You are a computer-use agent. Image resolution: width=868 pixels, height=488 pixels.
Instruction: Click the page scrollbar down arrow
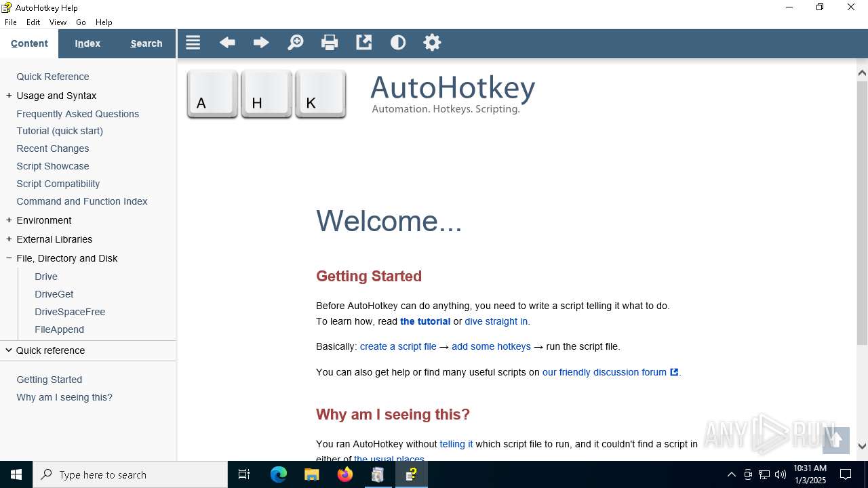(x=862, y=446)
